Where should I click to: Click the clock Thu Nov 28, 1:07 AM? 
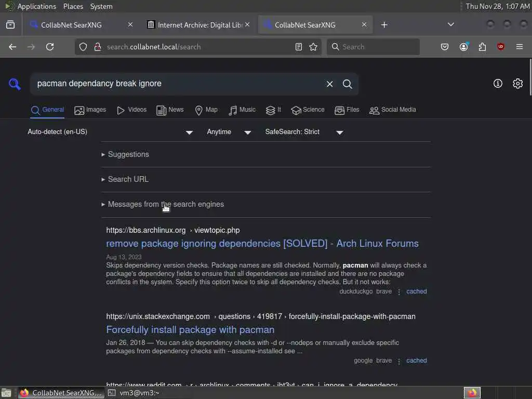pyautogui.click(x=498, y=6)
